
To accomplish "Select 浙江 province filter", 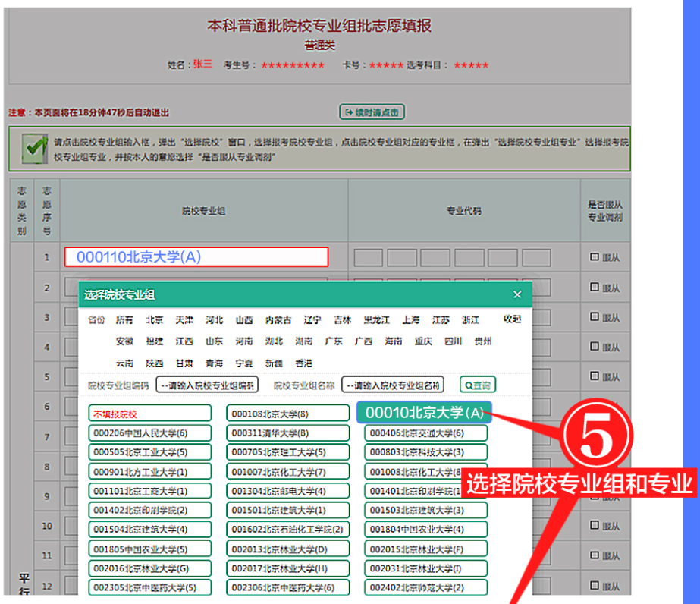I will [x=470, y=320].
